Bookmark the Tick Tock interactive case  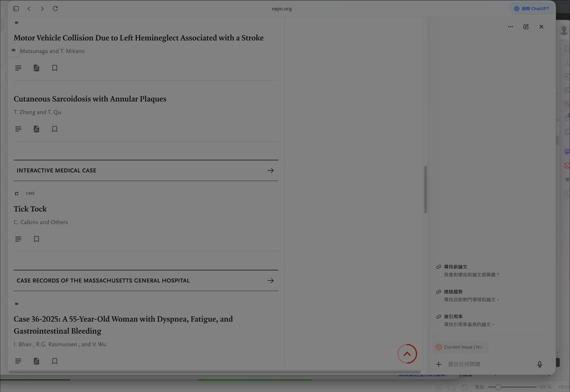coord(36,239)
